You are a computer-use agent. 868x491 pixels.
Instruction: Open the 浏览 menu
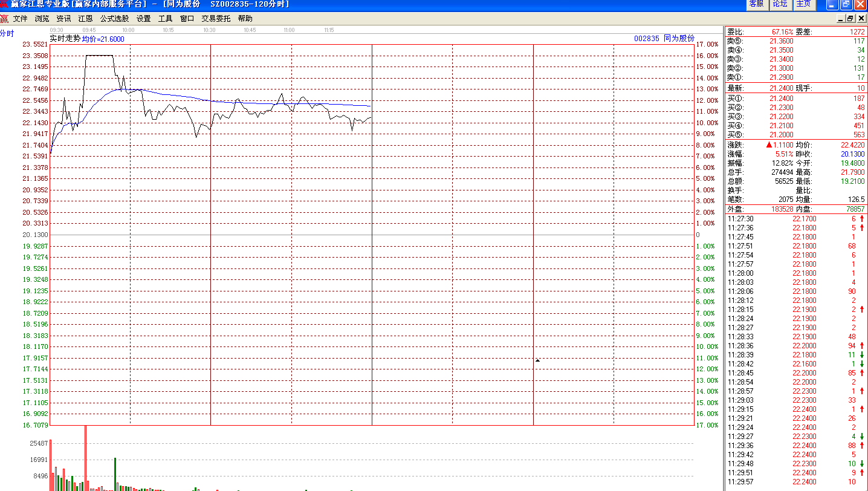(x=42, y=19)
